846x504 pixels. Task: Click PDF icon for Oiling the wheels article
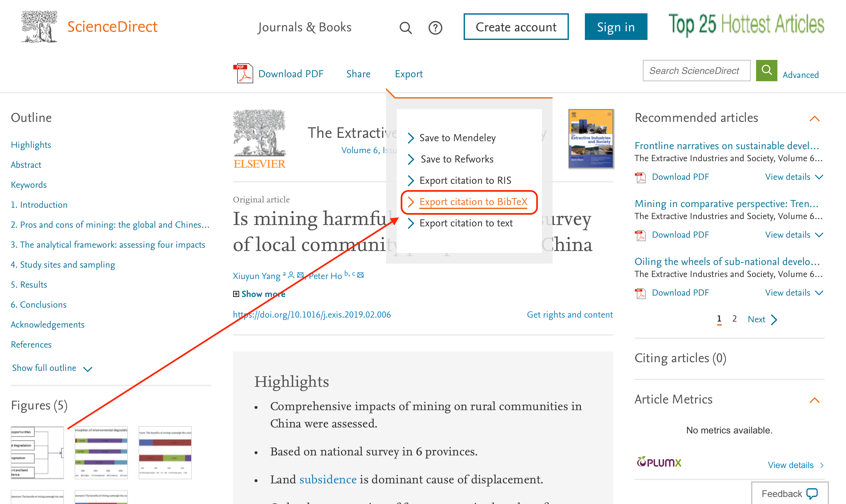pyautogui.click(x=640, y=293)
